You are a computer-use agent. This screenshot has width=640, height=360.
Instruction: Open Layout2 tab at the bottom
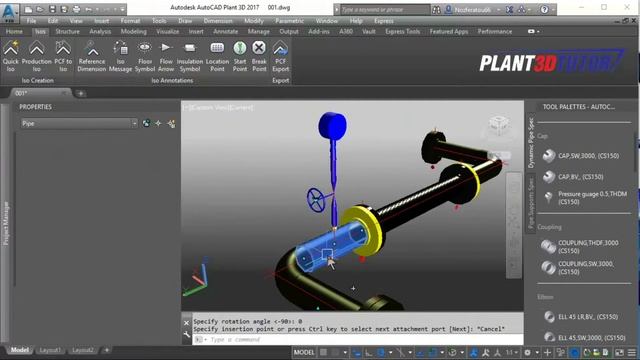[x=83, y=350]
